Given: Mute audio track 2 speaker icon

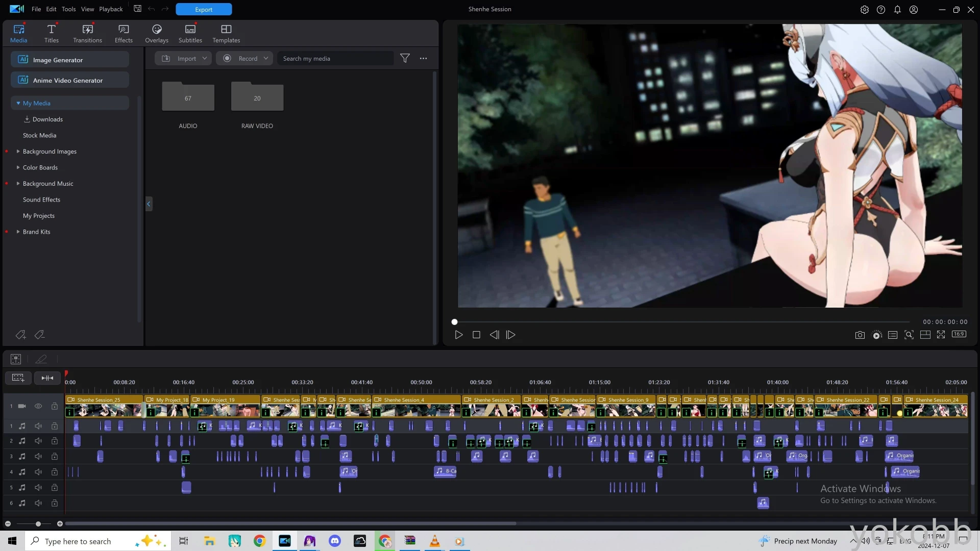Looking at the screenshot, I should click(x=38, y=441).
